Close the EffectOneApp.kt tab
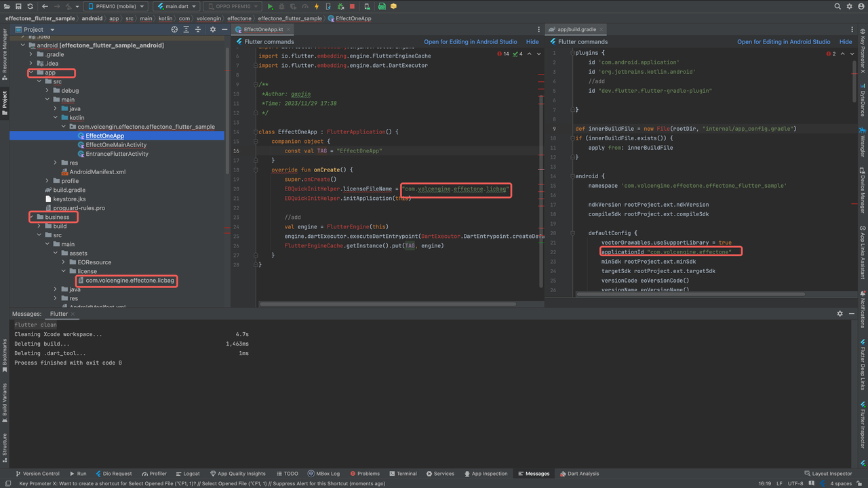868x488 pixels. [288, 29]
